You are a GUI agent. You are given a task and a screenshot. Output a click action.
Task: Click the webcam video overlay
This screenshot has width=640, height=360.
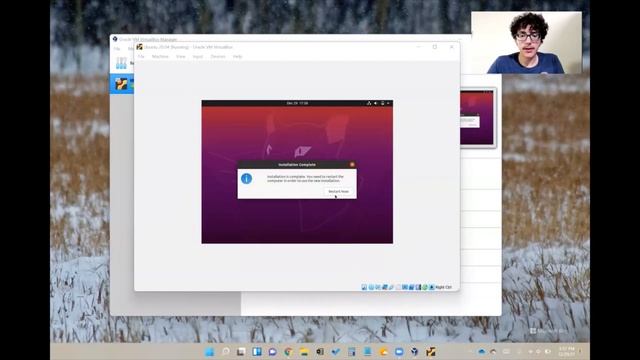[527, 42]
